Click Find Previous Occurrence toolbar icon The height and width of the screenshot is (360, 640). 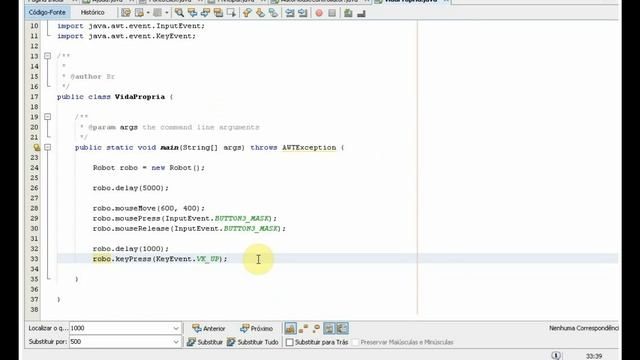(x=192, y=13)
